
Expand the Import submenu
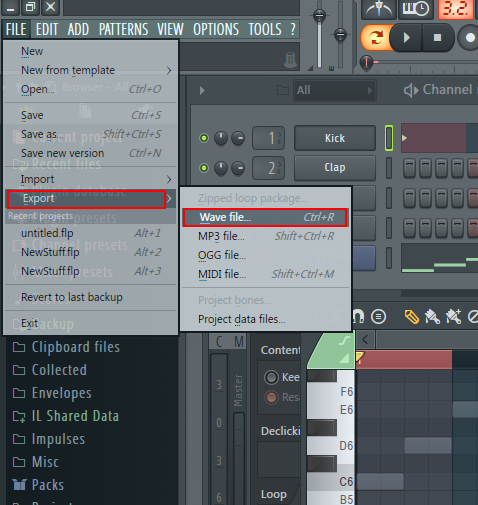click(90, 179)
